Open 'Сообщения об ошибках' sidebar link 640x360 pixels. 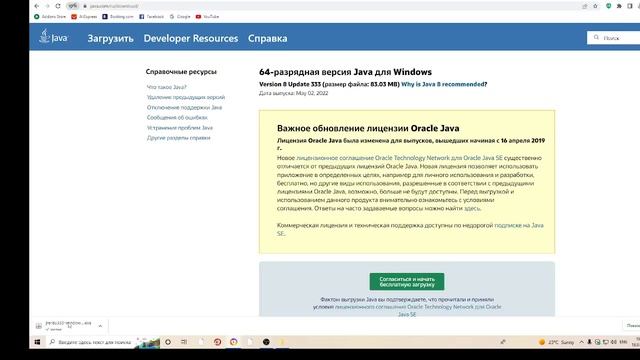coord(177,118)
